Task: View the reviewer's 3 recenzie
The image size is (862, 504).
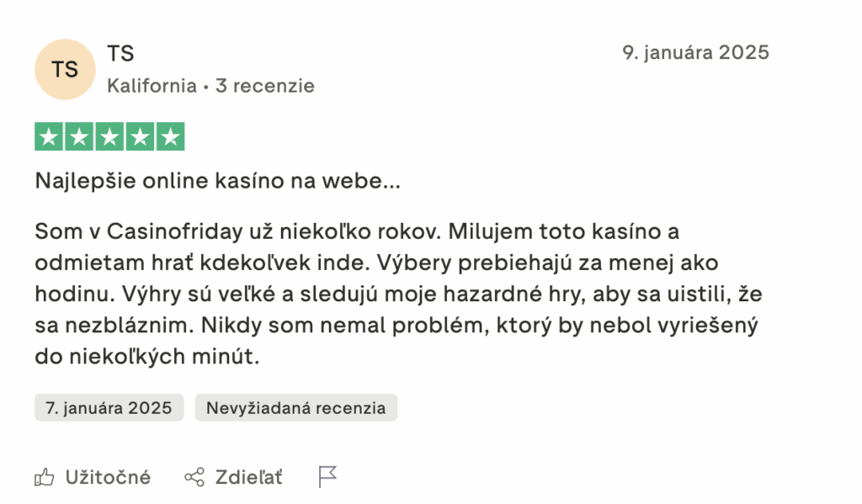Action: (x=265, y=86)
